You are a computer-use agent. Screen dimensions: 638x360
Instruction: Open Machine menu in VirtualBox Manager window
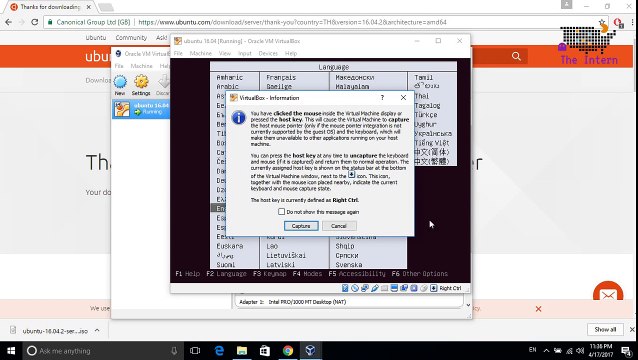pos(141,66)
